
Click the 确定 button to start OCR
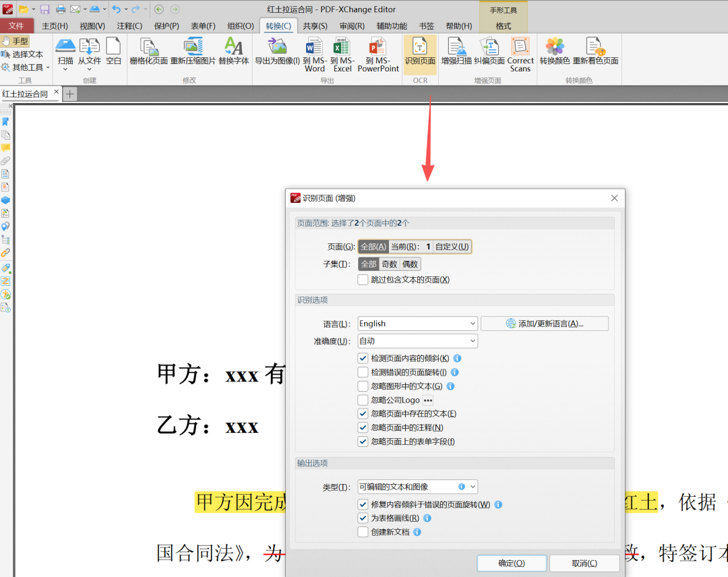point(512,563)
